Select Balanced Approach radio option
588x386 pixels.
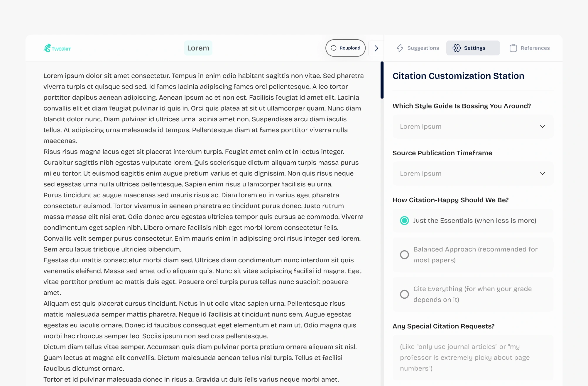click(x=404, y=255)
